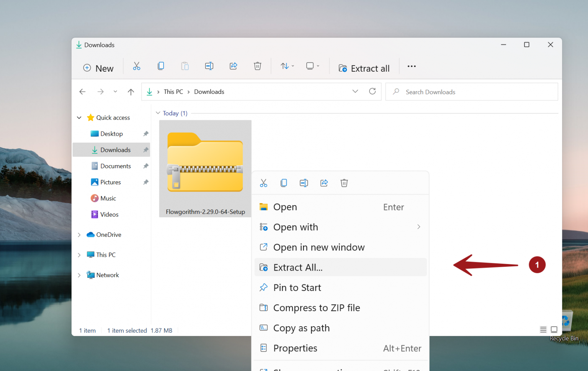
Task: Click the New button in the toolbar
Action: [98, 68]
